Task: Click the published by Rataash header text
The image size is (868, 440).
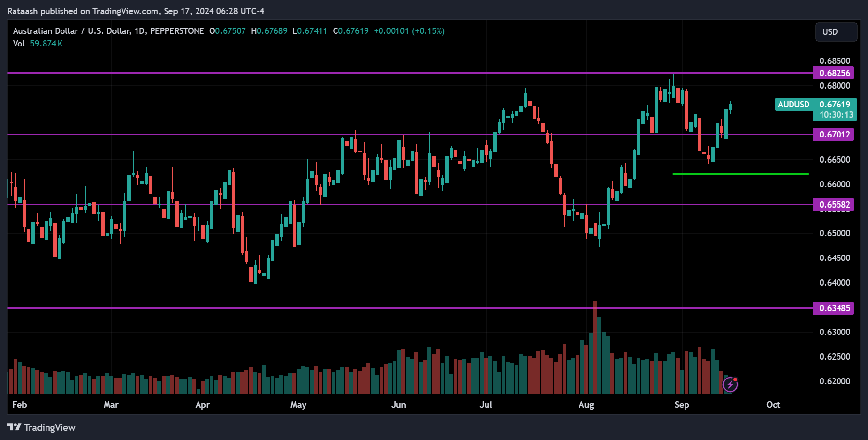Action: (x=136, y=11)
